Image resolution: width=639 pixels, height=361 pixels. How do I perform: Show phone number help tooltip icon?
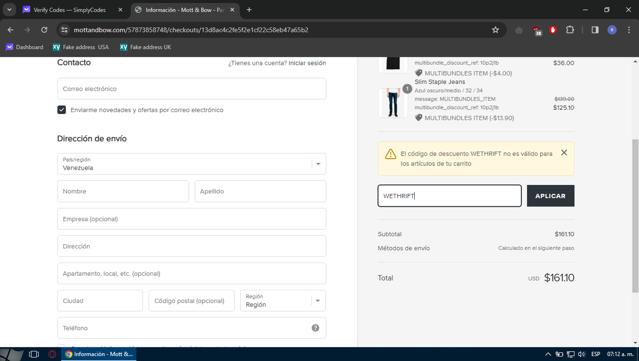coord(315,328)
